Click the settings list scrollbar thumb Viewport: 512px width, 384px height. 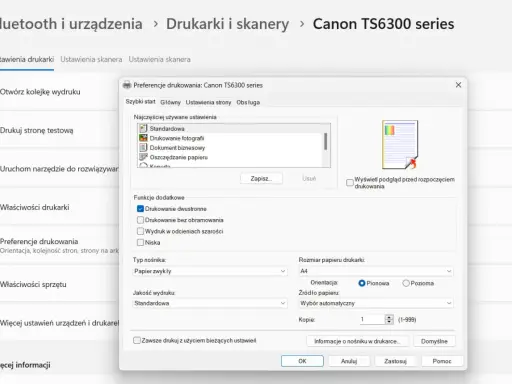coord(326,141)
